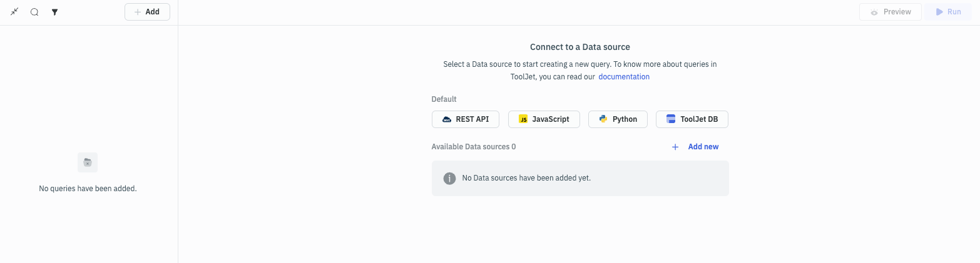This screenshot has height=263, width=980.
Task: Click the yellow JavaScript JS icon
Action: (x=523, y=119)
